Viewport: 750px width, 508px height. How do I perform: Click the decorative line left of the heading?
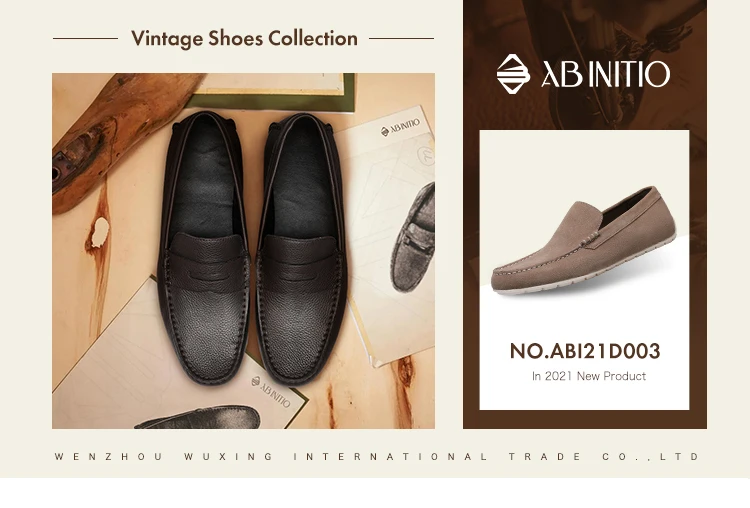pos(85,38)
